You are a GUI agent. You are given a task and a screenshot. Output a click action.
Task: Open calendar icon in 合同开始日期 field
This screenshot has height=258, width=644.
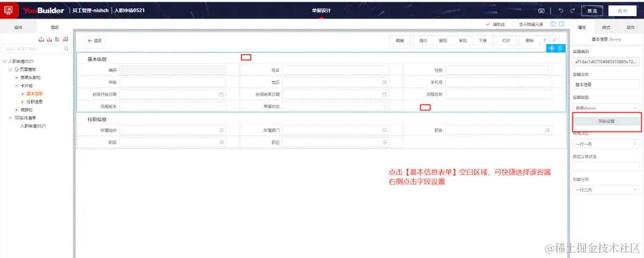221,94
